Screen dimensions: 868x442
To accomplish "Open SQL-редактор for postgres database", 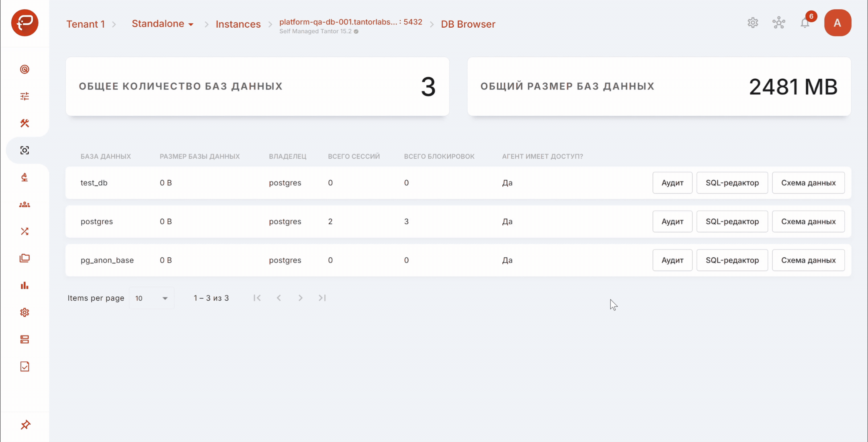I will tap(732, 222).
